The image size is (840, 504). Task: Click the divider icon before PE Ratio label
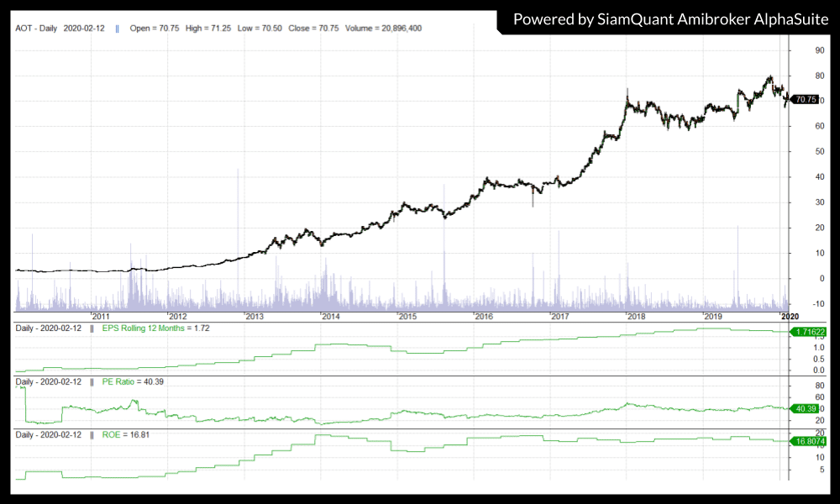click(92, 381)
